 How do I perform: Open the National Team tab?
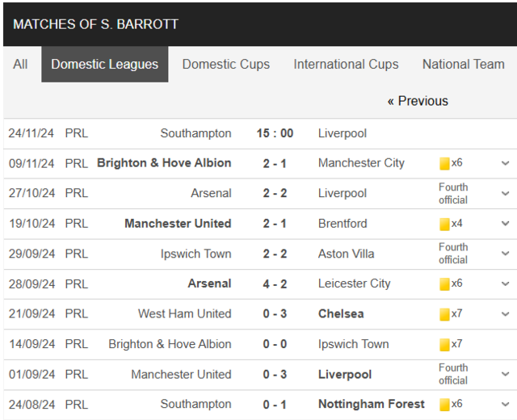coord(463,65)
